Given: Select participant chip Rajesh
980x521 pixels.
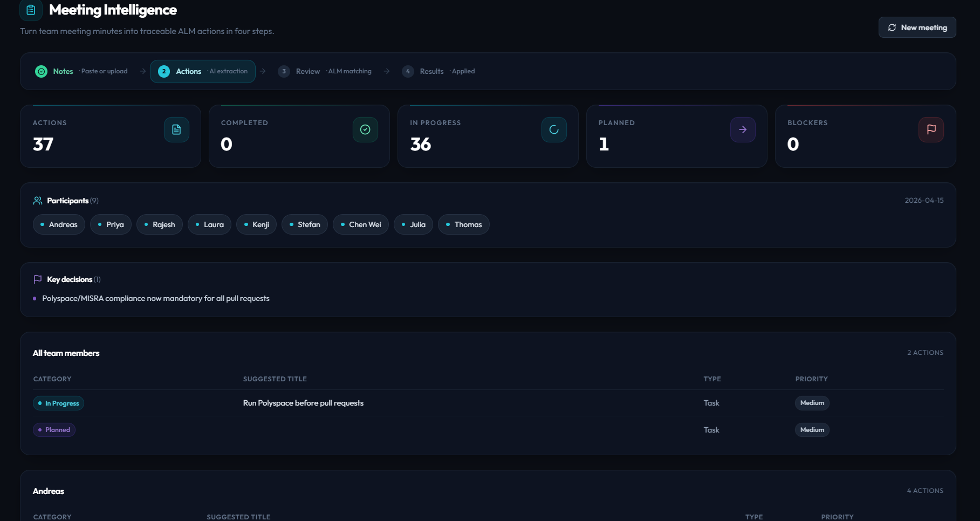Looking at the screenshot, I should click(x=160, y=224).
